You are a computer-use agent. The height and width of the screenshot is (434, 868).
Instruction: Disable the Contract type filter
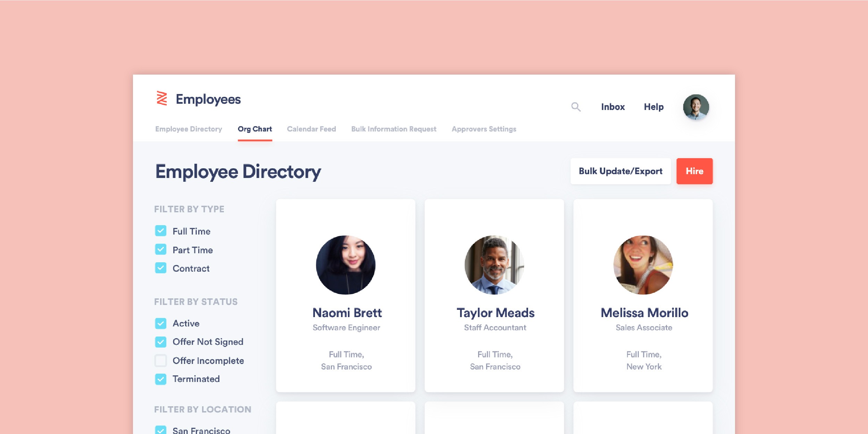(160, 268)
